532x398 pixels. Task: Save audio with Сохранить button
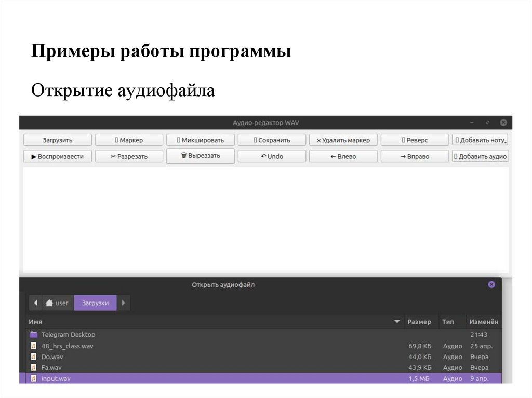(x=272, y=140)
